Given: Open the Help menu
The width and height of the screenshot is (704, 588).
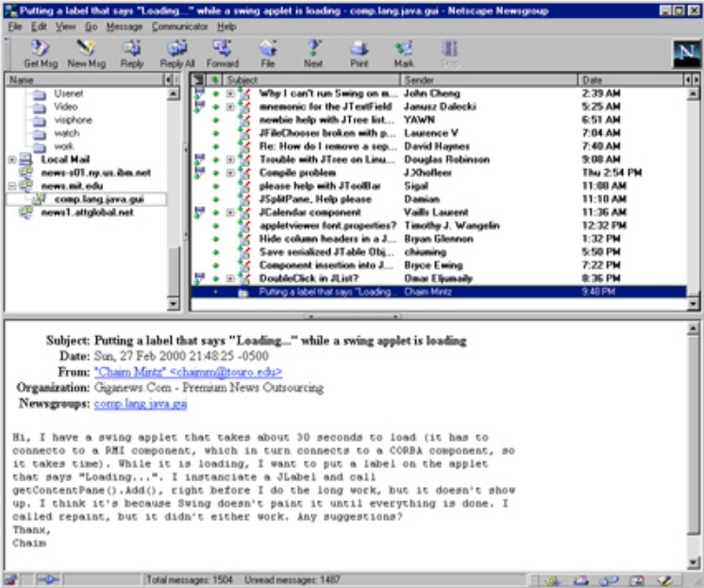Looking at the screenshot, I should (226, 26).
